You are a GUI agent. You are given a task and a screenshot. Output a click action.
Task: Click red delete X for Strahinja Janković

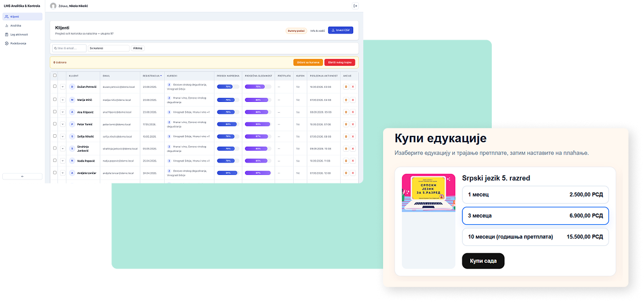(x=353, y=148)
